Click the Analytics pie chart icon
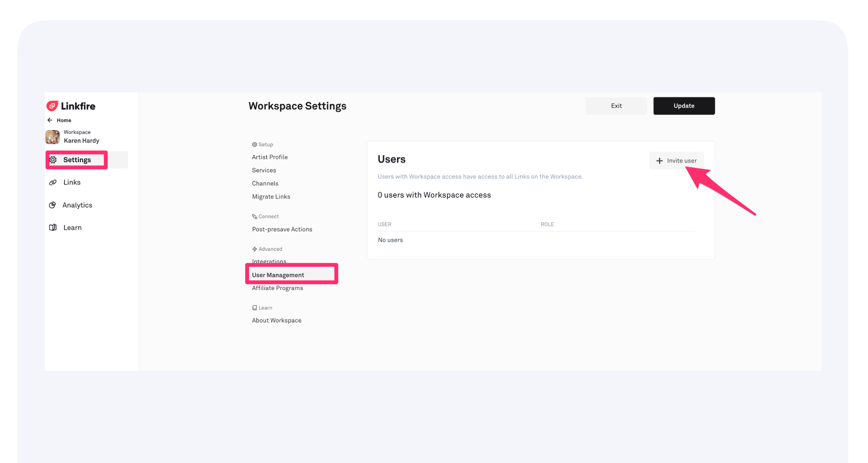Image resolution: width=868 pixels, height=463 pixels. click(53, 205)
